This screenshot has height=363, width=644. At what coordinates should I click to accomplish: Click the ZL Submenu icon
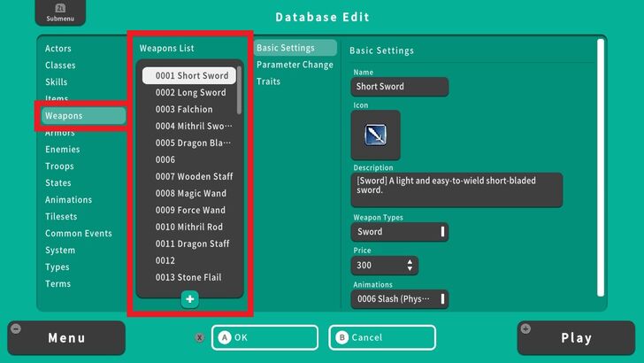pyautogui.click(x=54, y=12)
